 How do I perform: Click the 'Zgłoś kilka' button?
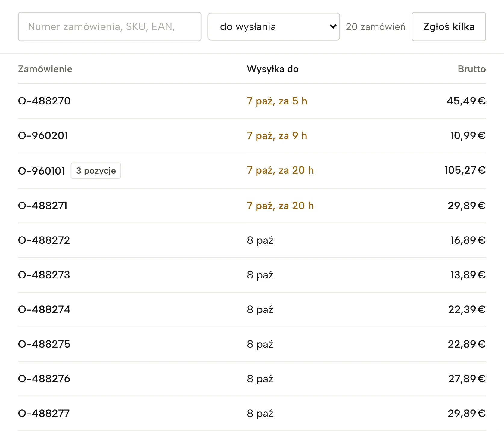pos(449,26)
